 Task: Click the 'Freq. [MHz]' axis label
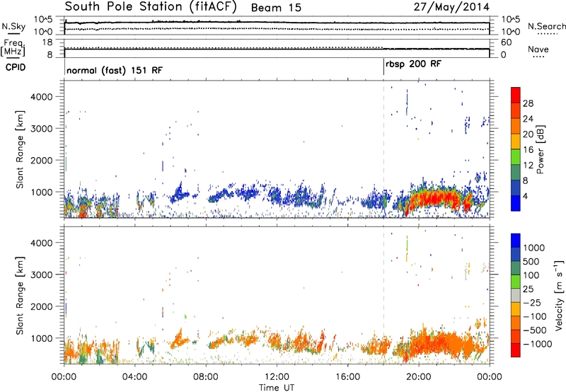tap(13, 48)
